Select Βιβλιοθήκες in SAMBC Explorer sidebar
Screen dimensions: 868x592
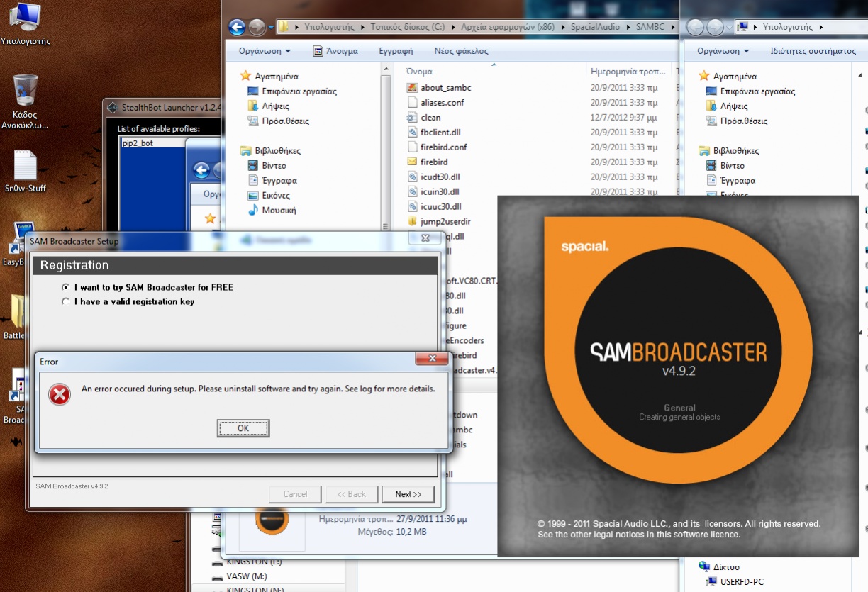tap(270, 151)
